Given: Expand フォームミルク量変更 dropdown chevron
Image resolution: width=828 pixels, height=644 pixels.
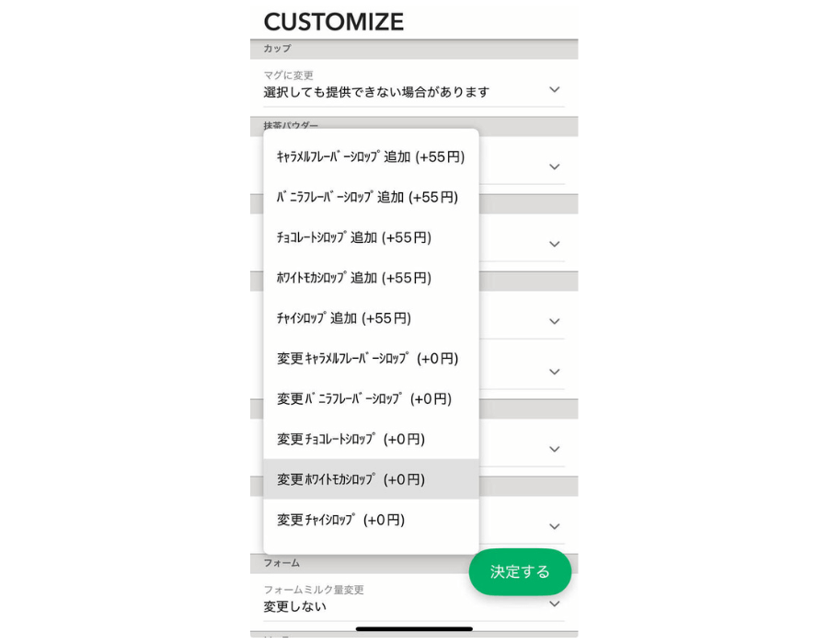Looking at the screenshot, I should [x=554, y=604].
